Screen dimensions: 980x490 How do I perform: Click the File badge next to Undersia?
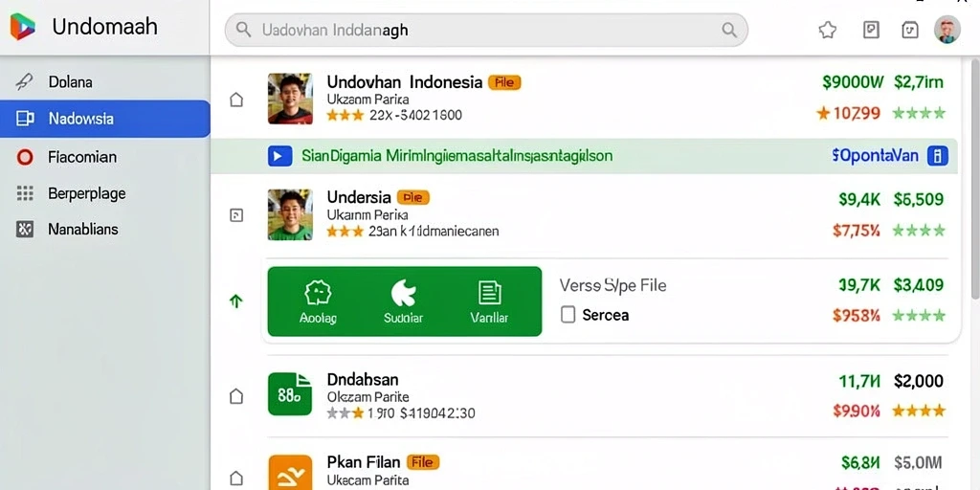coord(413,197)
